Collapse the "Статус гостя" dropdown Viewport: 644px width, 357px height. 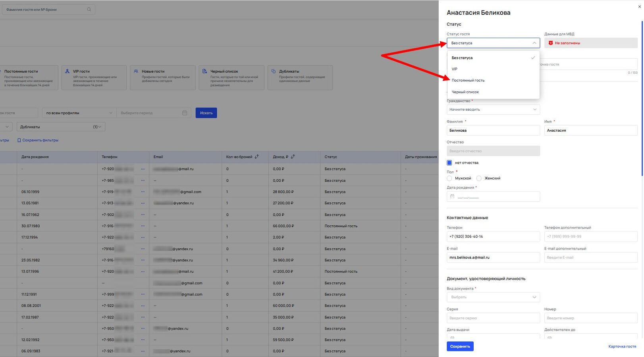534,43
